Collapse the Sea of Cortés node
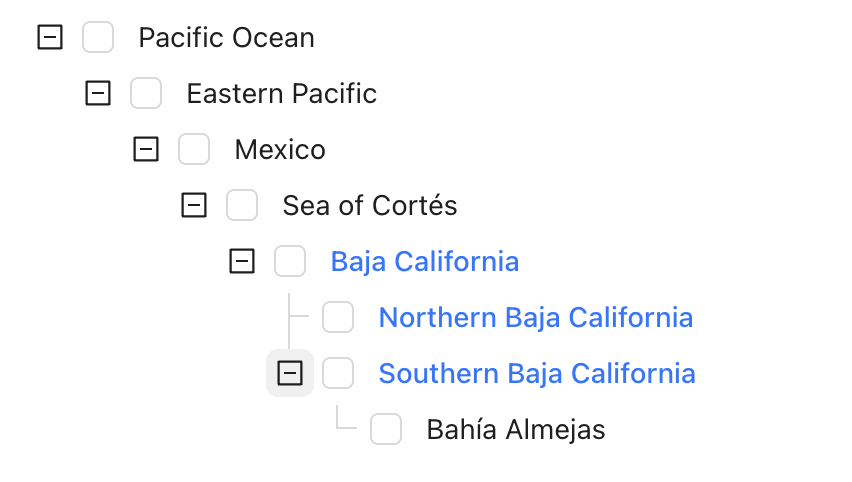The width and height of the screenshot is (852, 482). click(194, 206)
